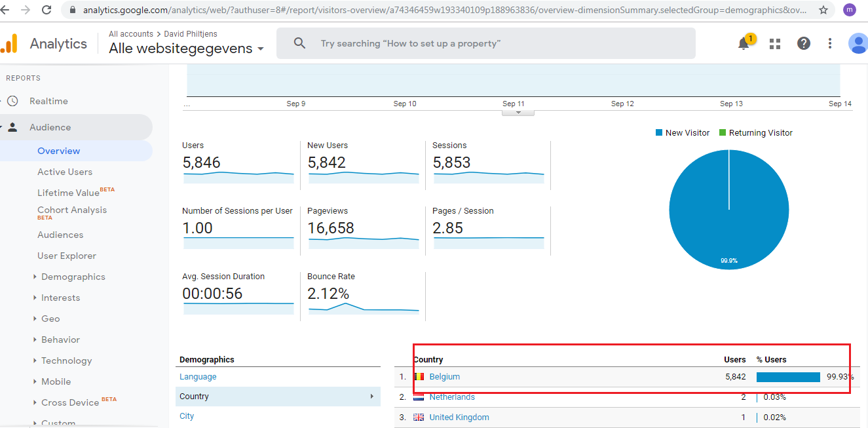Collapse the timeline chart handle arrow
Viewport: 868px width, 428px height.
click(x=518, y=113)
